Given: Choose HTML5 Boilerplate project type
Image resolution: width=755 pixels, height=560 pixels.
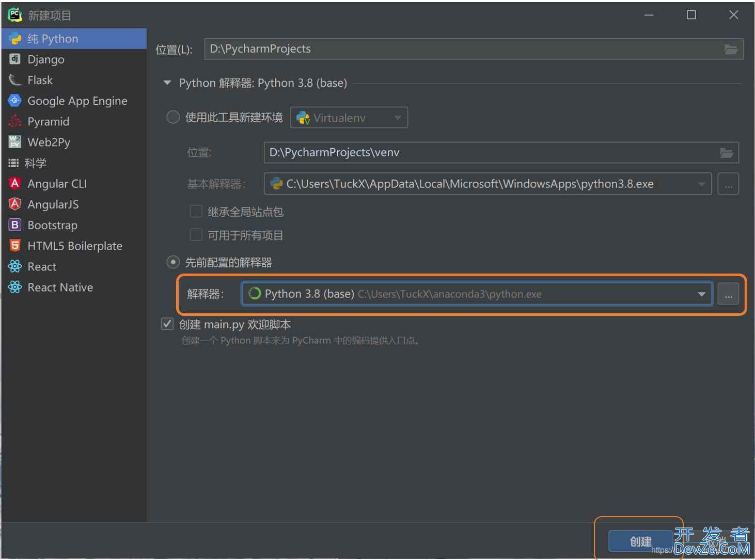Looking at the screenshot, I should [x=74, y=246].
